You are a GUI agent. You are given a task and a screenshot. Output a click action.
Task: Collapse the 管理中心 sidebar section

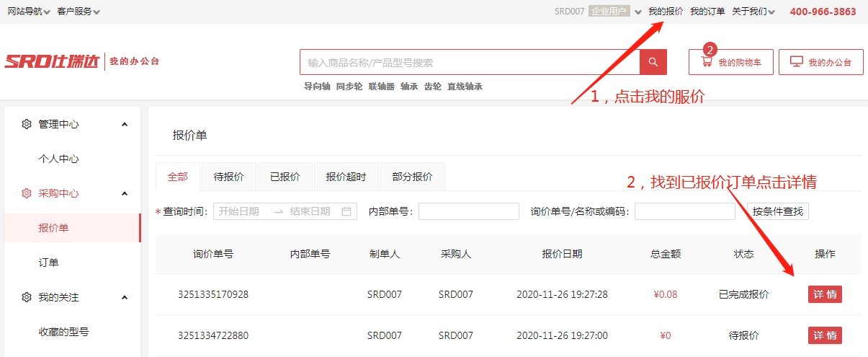125,124
